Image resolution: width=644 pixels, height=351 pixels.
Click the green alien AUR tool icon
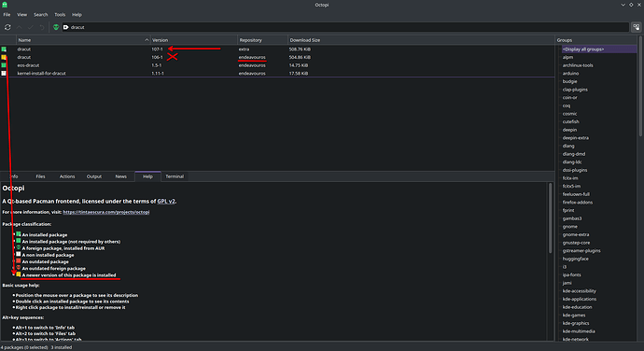coord(56,27)
